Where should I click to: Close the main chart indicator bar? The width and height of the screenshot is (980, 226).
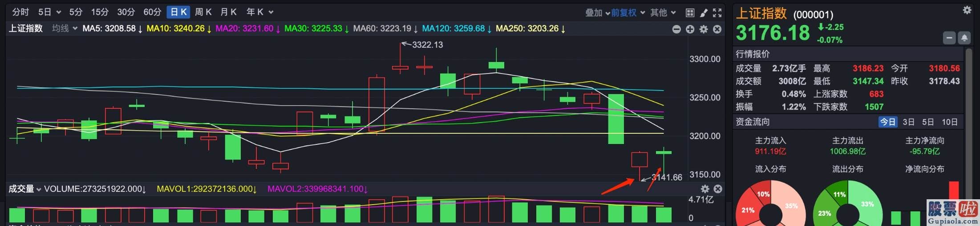coord(717,29)
